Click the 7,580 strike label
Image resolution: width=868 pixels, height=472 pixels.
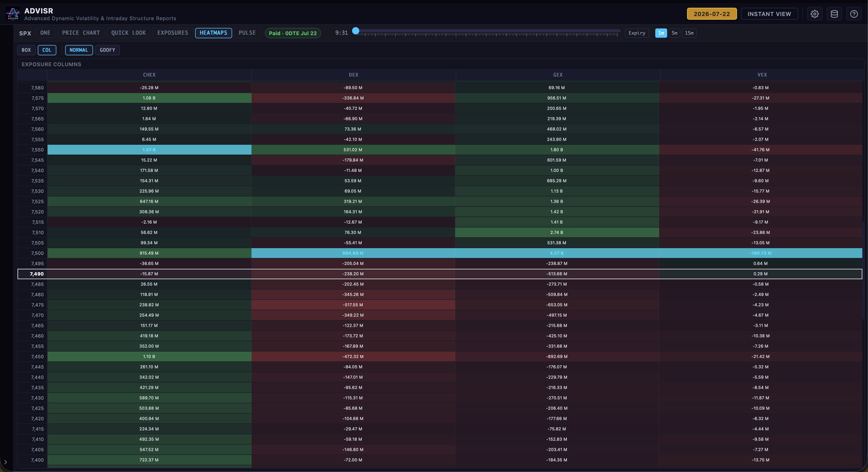[x=37, y=88]
